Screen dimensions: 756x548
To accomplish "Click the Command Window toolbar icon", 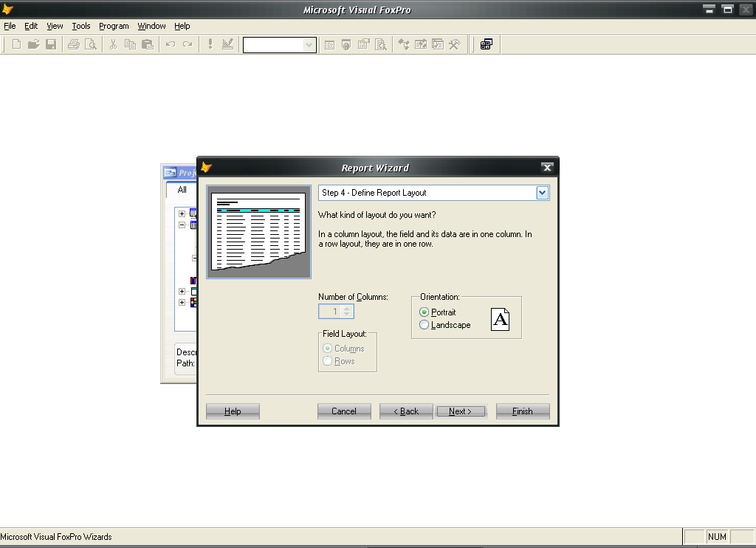I will (329, 45).
